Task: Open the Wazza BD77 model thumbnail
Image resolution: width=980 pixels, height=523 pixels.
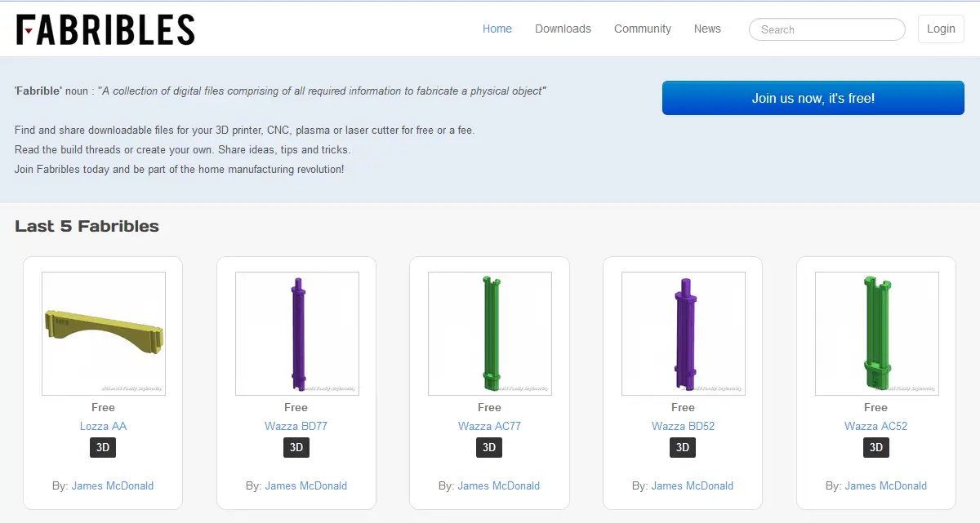Action: click(297, 334)
